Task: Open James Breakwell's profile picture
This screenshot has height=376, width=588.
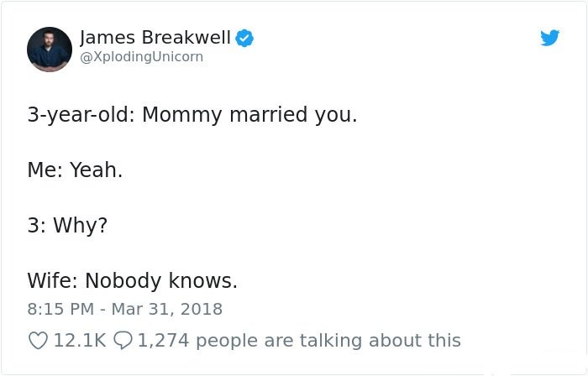Action: pos(50,49)
